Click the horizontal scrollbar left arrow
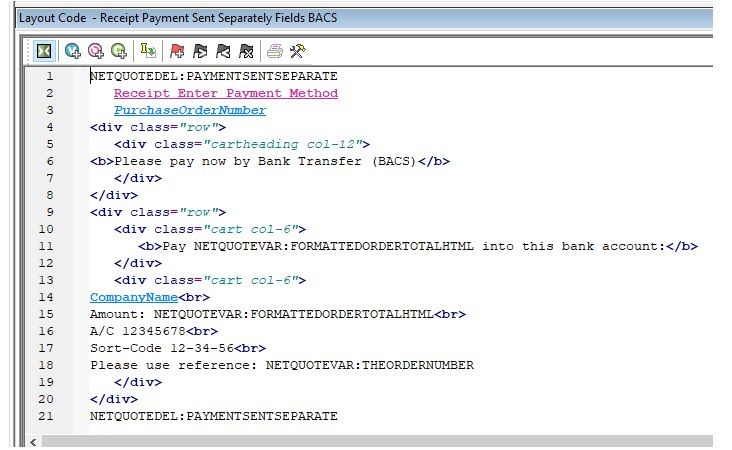Viewport: 732px width, 450px height. 33,441
